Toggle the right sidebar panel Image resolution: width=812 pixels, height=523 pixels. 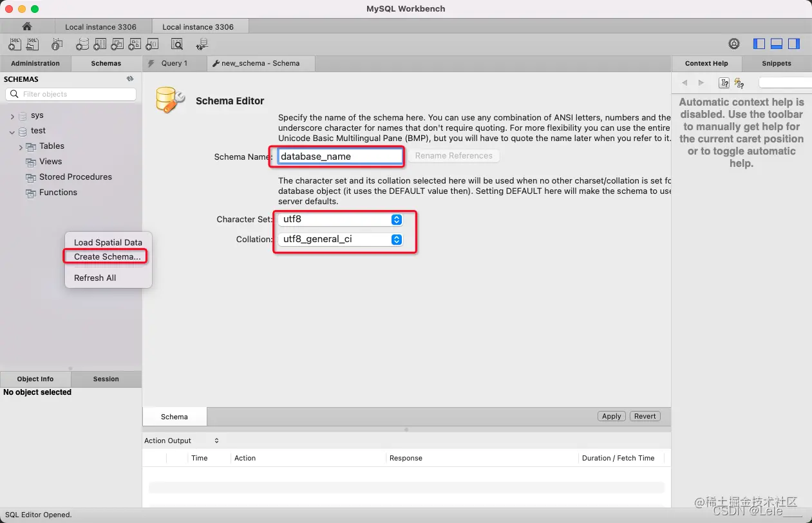pyautogui.click(x=794, y=44)
